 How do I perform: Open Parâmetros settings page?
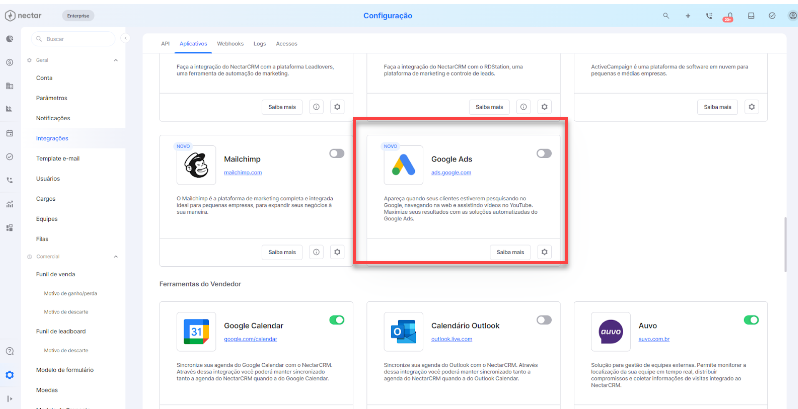pyautogui.click(x=51, y=98)
